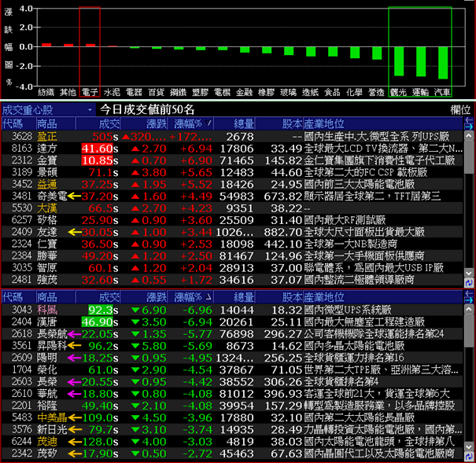Click yellow arrow icon beside 新日光
Screen dimensions: 476x463
coord(75,429)
